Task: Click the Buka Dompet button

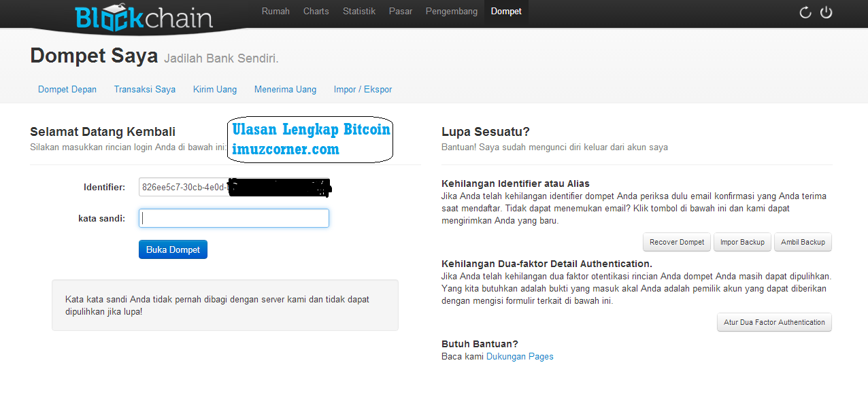Action: tap(173, 249)
